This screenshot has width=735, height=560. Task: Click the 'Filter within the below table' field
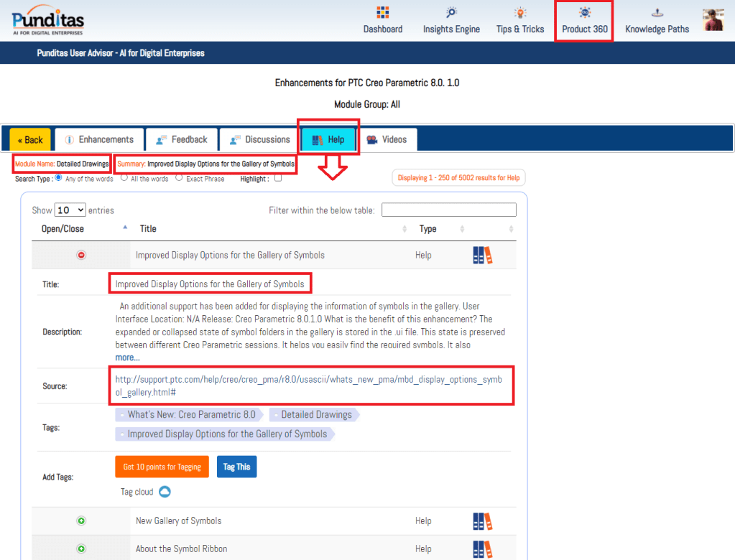pyautogui.click(x=448, y=210)
